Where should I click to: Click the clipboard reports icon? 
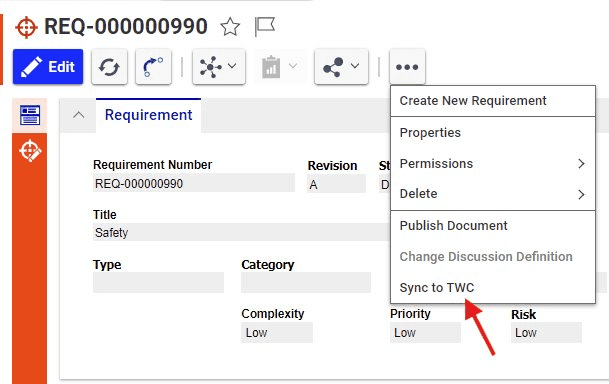click(271, 67)
